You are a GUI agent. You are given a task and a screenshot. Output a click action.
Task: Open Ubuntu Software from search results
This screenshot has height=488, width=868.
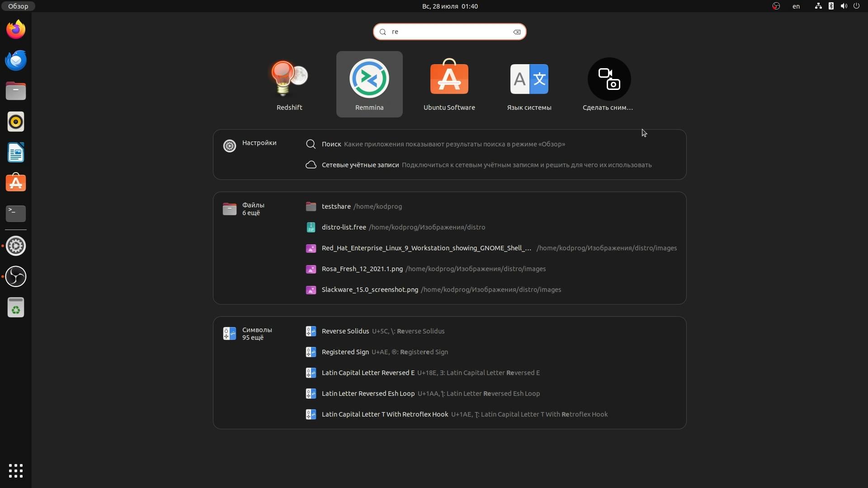pyautogui.click(x=449, y=84)
